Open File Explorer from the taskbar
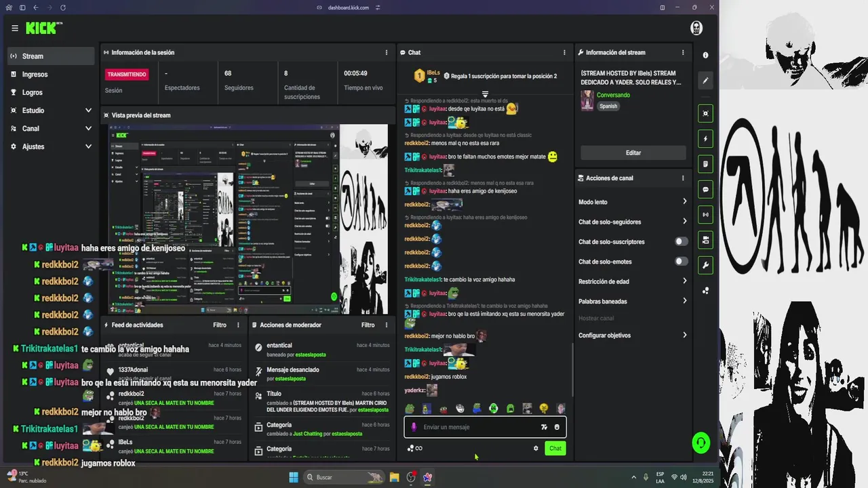This screenshot has width=868, height=488. tap(394, 477)
